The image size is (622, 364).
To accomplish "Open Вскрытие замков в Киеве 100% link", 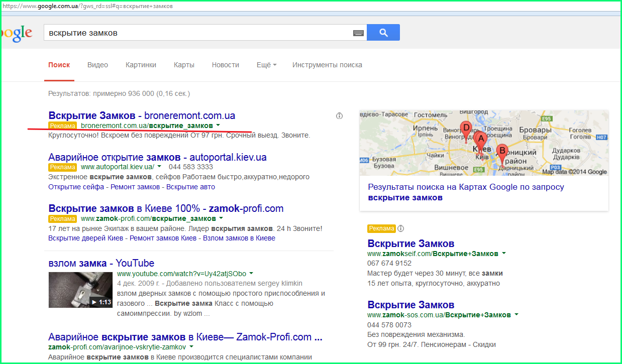I will click(x=166, y=208).
